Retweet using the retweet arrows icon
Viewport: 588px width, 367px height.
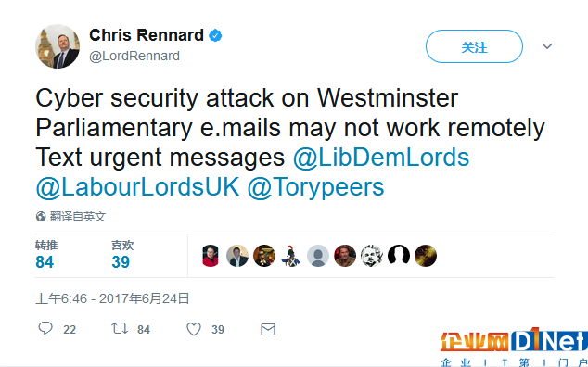click(120, 329)
